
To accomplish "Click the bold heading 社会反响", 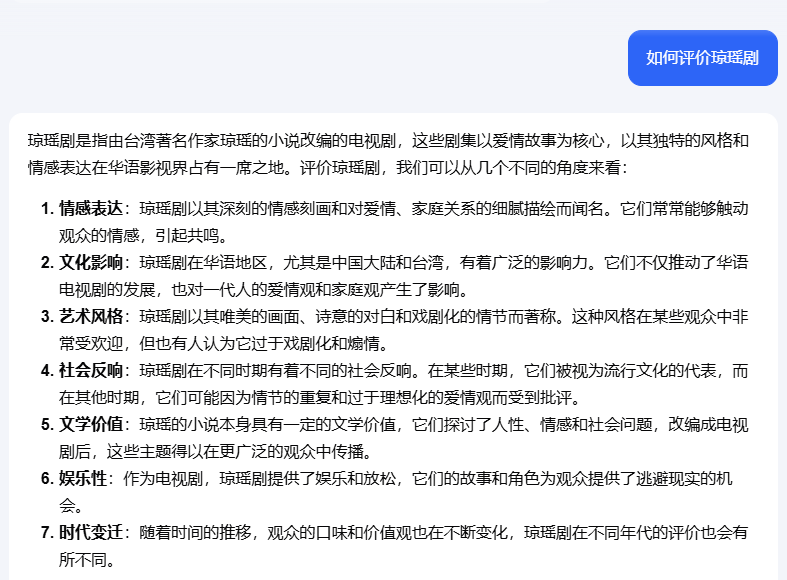I will coord(91,371).
